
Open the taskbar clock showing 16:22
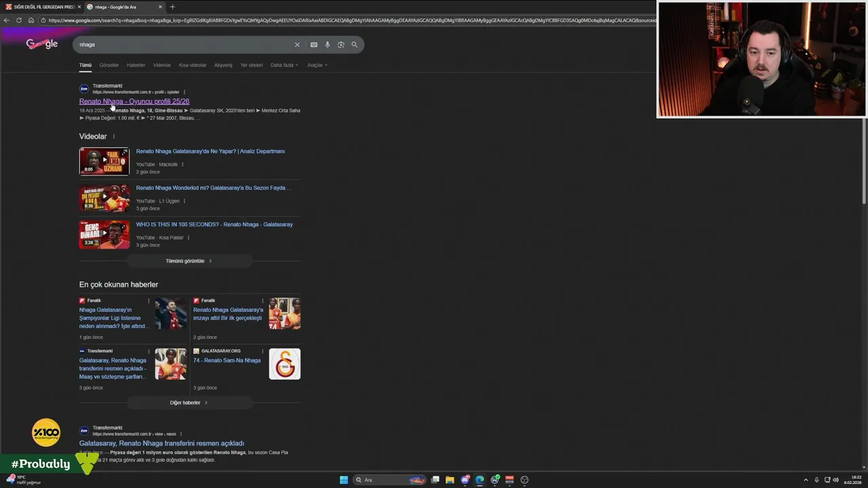point(852,480)
